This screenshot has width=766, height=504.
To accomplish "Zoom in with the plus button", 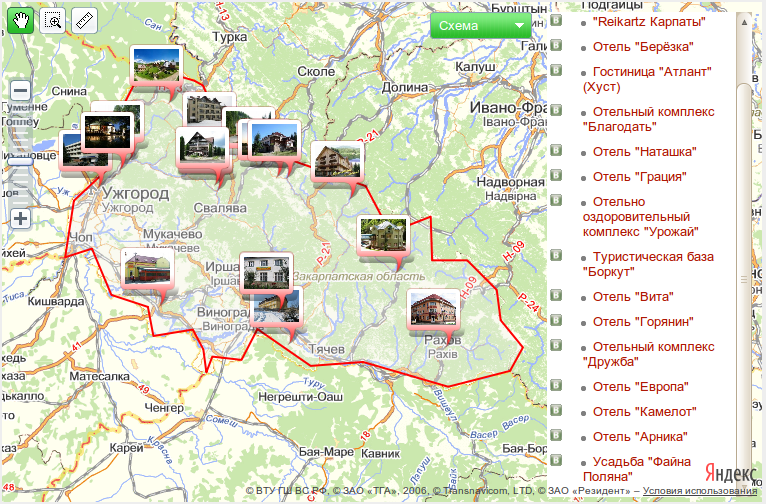I will tap(21, 218).
